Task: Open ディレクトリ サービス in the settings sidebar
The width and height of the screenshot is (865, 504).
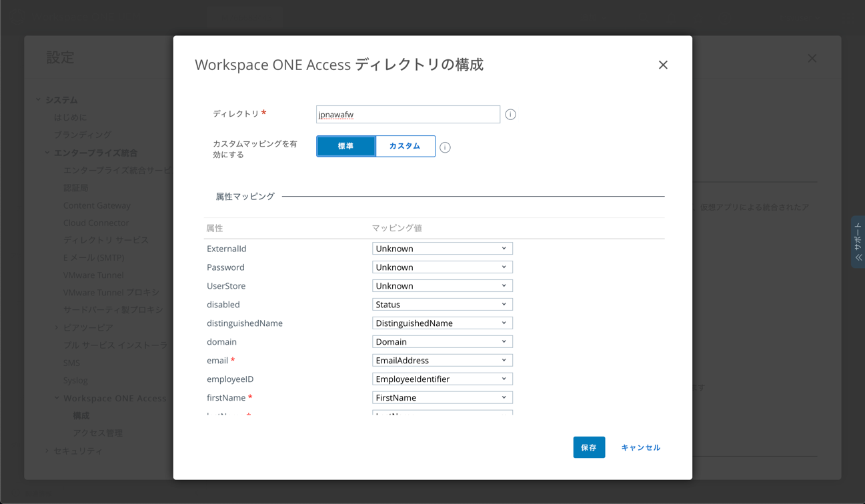Action: coord(107,240)
